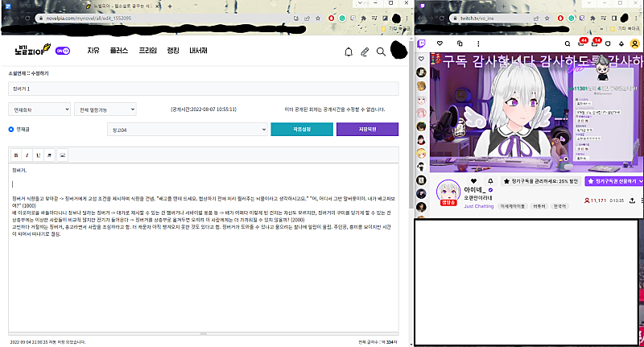
Task: Open 기타 북마크 folder in the Novelpia window
Action: point(396,29)
